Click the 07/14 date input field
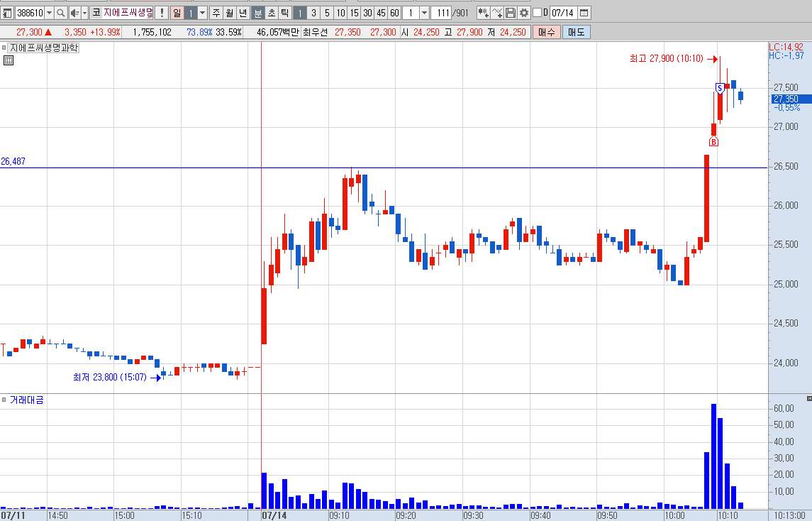This screenshot has height=521, width=812. pyautogui.click(x=563, y=13)
